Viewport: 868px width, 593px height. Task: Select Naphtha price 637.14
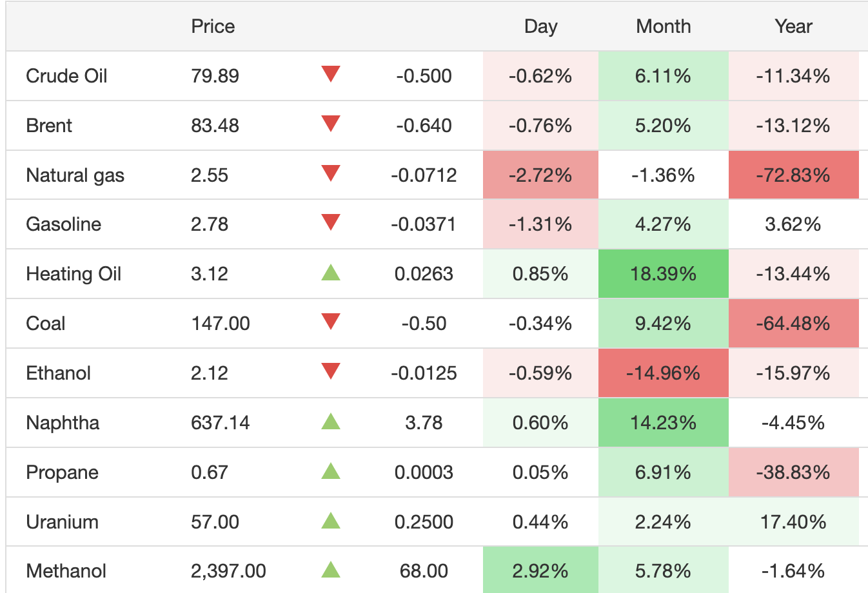click(221, 423)
